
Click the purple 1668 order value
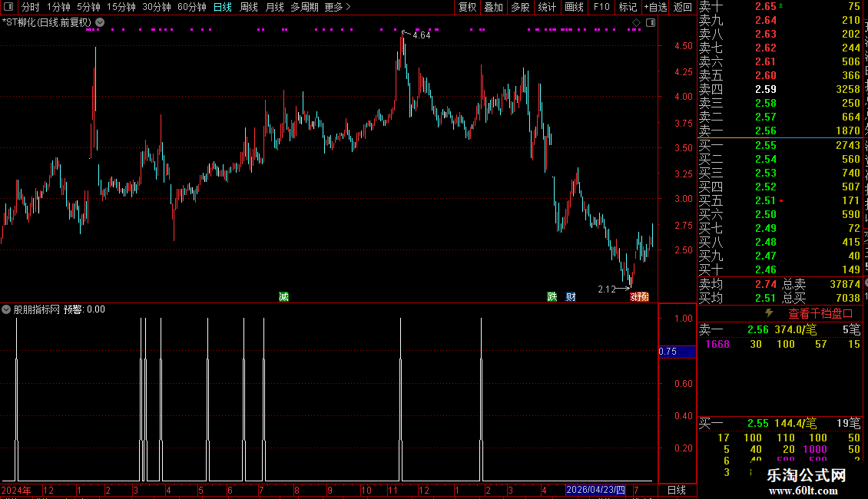coord(717,344)
